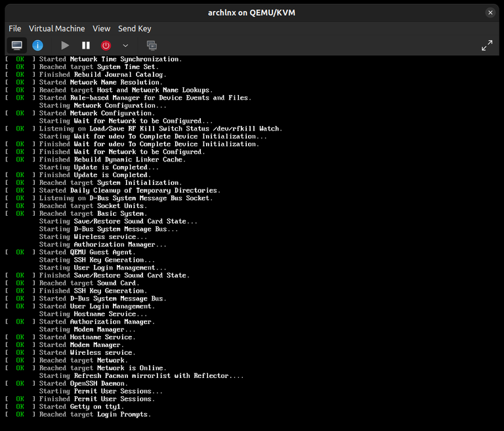Open the manage VM snapshots icon
Image resolution: width=504 pixels, height=431 pixels.
pyautogui.click(x=152, y=46)
